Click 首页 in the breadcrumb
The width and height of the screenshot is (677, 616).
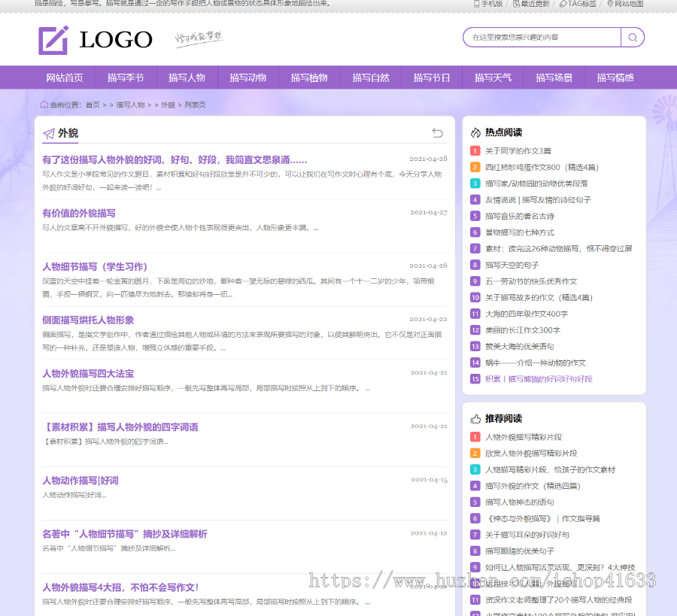(93, 105)
